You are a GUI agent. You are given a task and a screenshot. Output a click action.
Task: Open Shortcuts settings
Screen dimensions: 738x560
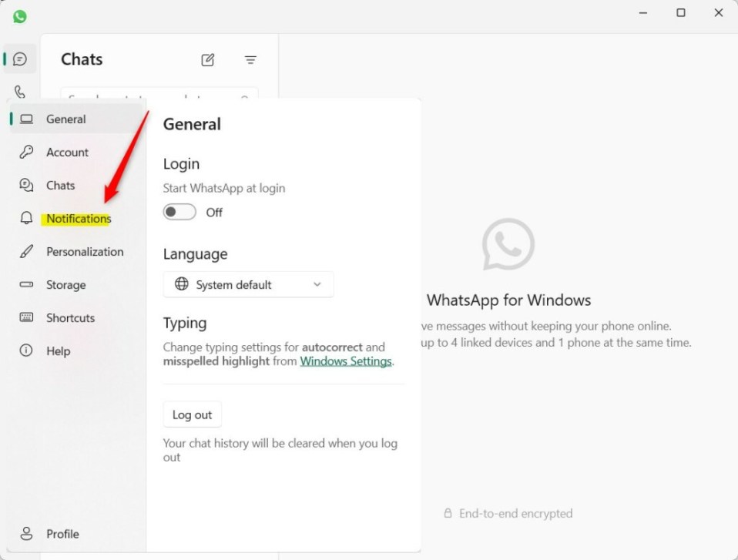[x=76, y=317]
